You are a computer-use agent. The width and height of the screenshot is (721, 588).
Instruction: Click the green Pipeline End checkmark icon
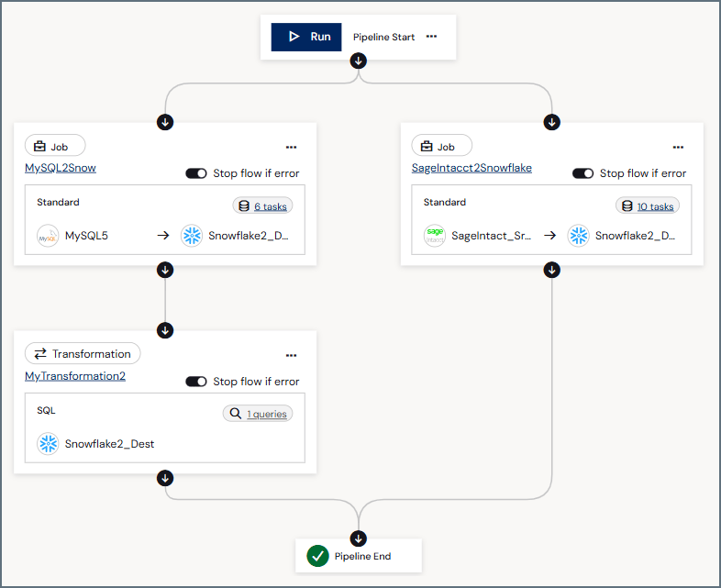tap(317, 556)
